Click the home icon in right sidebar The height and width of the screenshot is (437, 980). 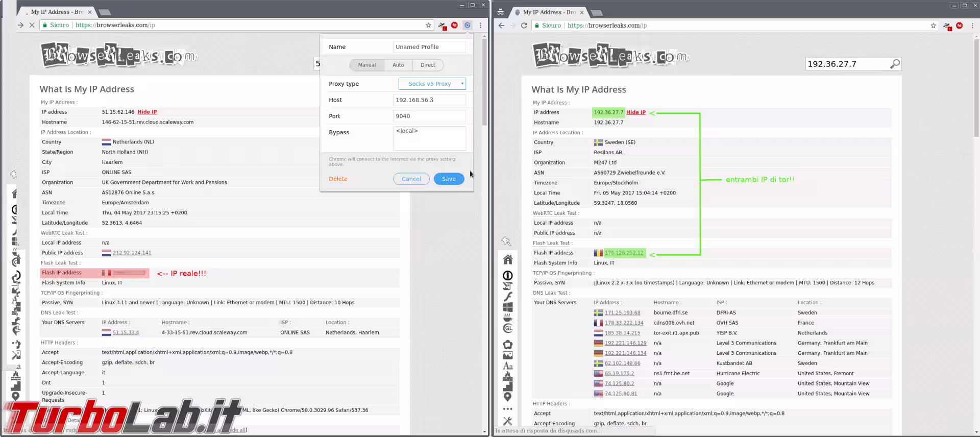(x=507, y=260)
